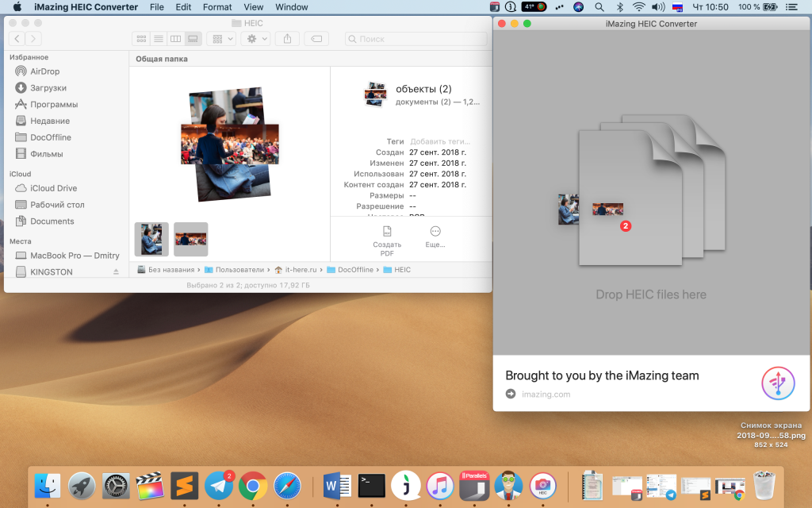This screenshot has width=812, height=508.
Task: Eject the KINGSTON drive
Action: 116,272
